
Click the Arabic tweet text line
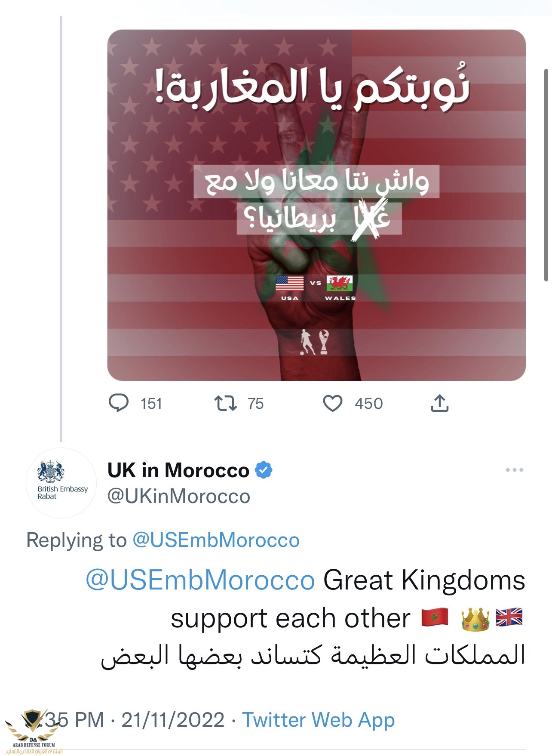[313, 656]
